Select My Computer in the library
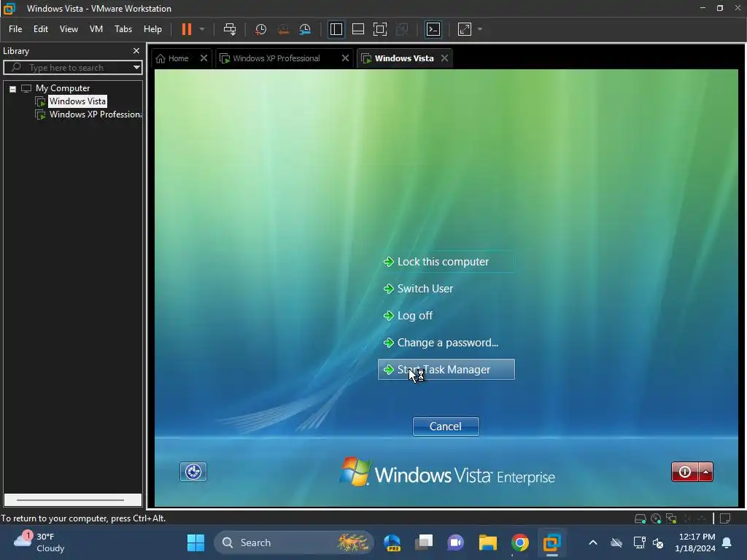This screenshot has height=560, width=747. click(63, 88)
